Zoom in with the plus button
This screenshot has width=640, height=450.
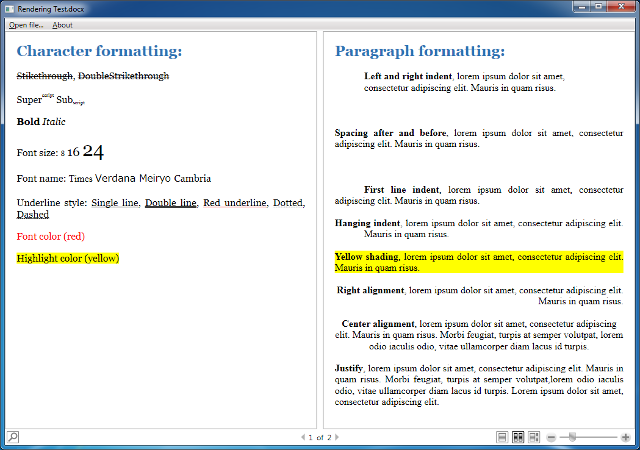click(625, 438)
